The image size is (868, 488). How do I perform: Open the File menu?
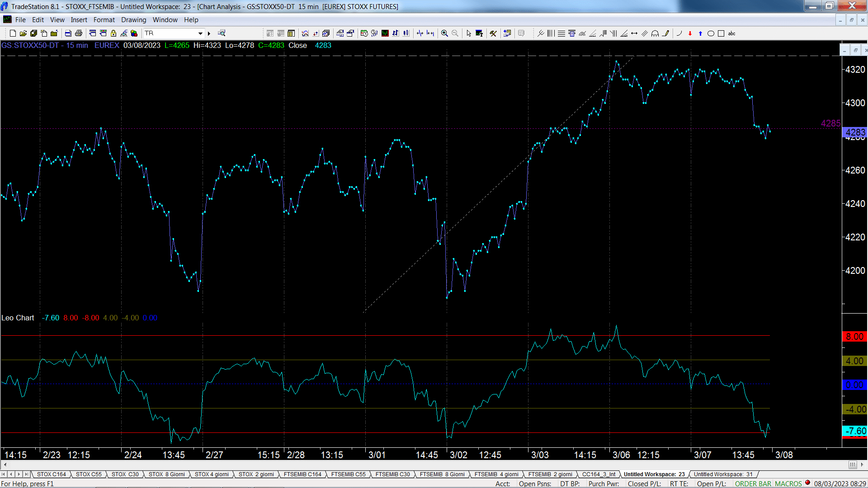point(20,20)
